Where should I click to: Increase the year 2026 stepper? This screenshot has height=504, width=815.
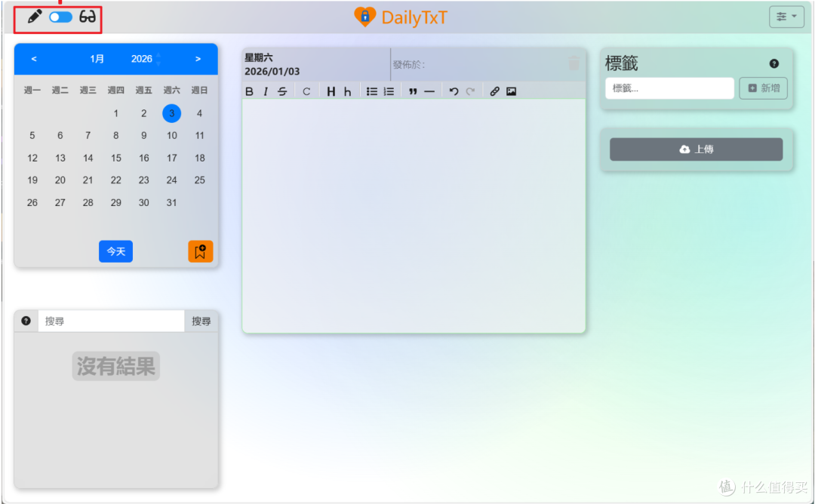(x=158, y=55)
